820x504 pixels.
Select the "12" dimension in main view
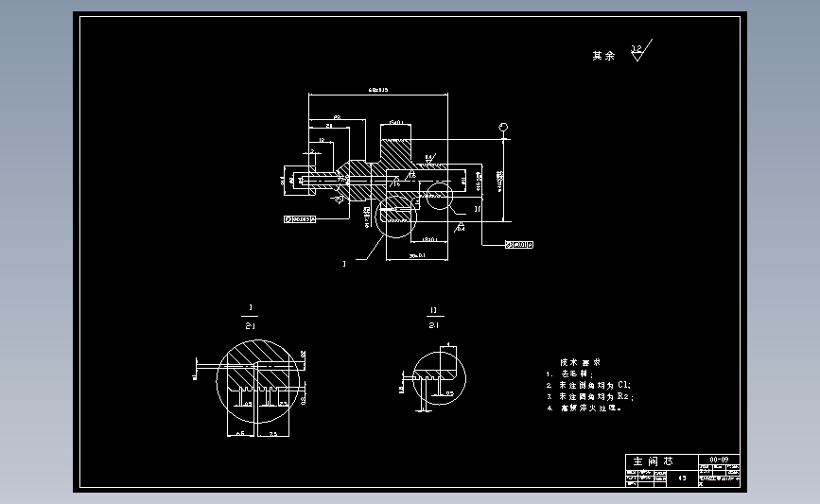(x=322, y=140)
